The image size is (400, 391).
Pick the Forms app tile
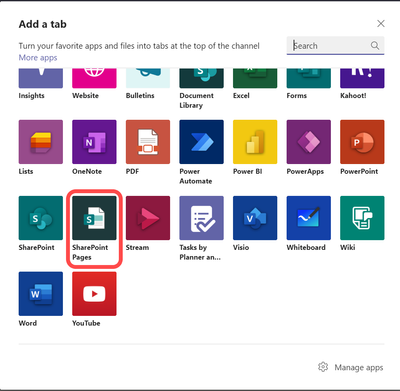(309, 78)
